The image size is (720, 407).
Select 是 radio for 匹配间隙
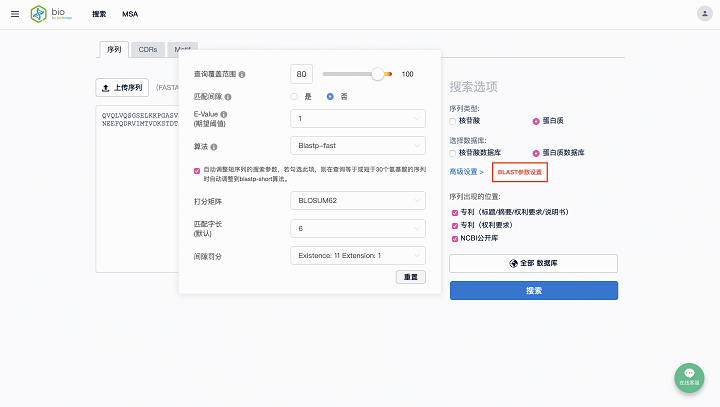[294, 96]
